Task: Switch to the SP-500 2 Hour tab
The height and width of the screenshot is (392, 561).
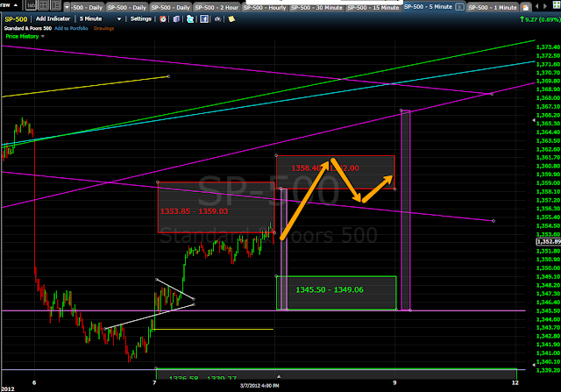Action: point(217,8)
